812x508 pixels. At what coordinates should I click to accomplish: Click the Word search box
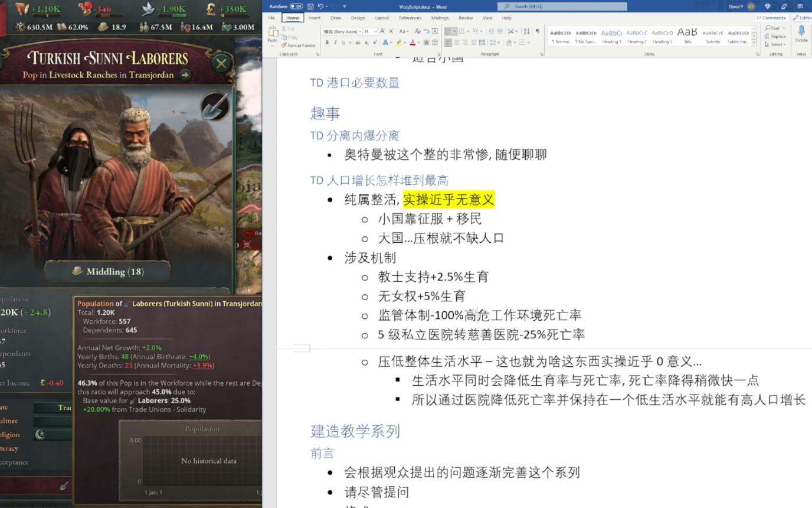point(562,6)
